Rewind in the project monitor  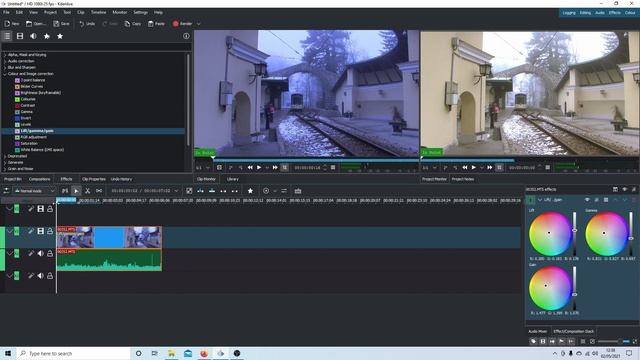tap(464, 168)
